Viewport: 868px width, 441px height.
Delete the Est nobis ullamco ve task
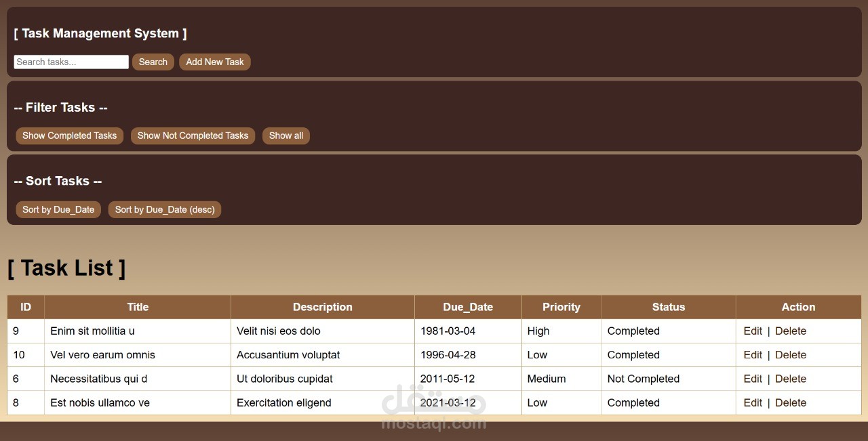click(x=791, y=402)
